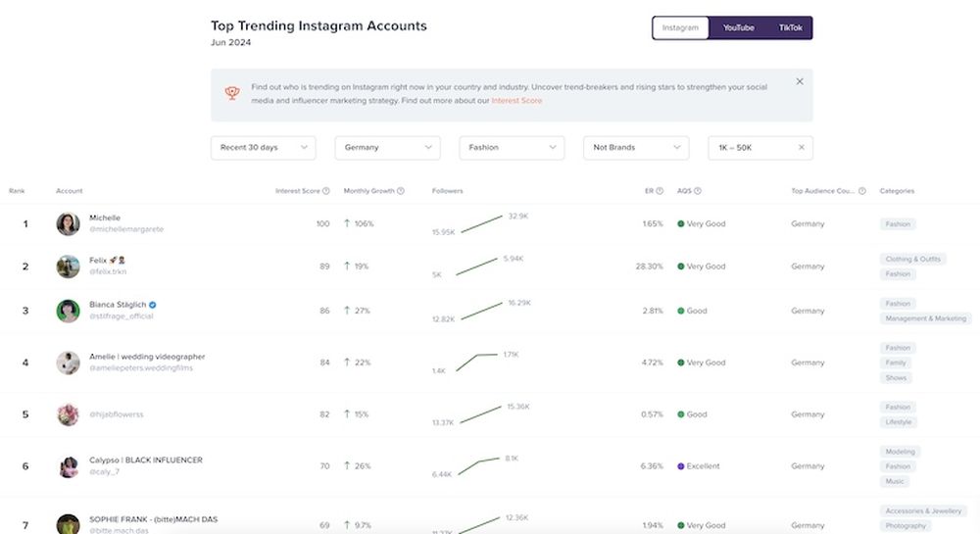The height and width of the screenshot is (534, 980).
Task: Sort by Followers column header
Action: 448,191
